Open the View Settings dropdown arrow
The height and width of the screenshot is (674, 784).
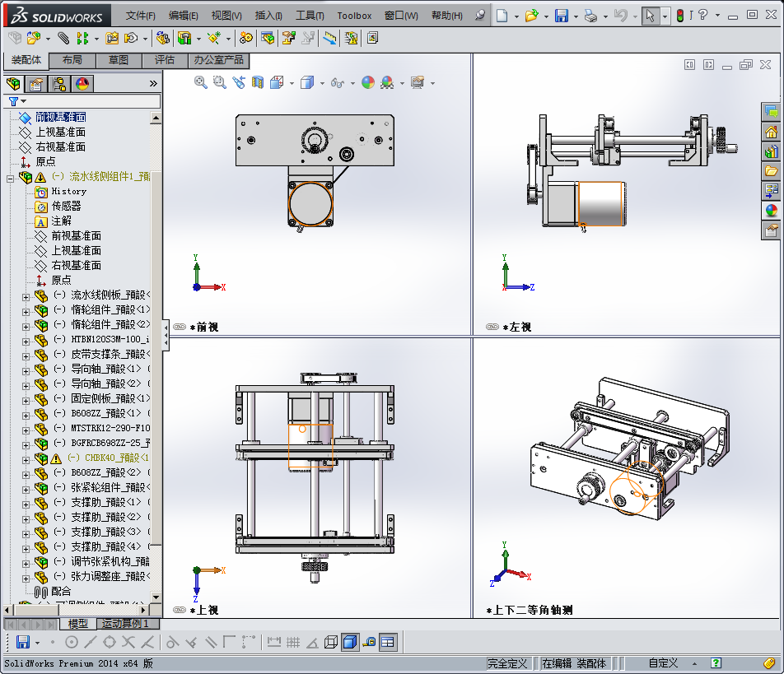coord(432,83)
